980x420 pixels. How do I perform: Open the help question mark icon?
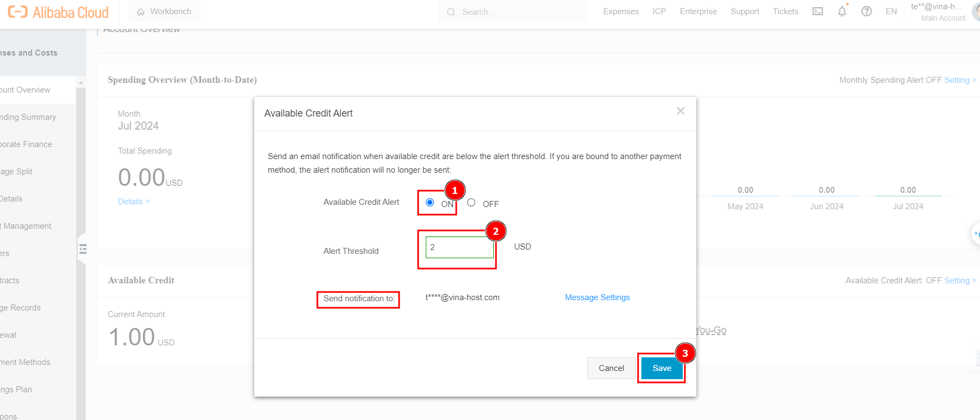[866, 11]
